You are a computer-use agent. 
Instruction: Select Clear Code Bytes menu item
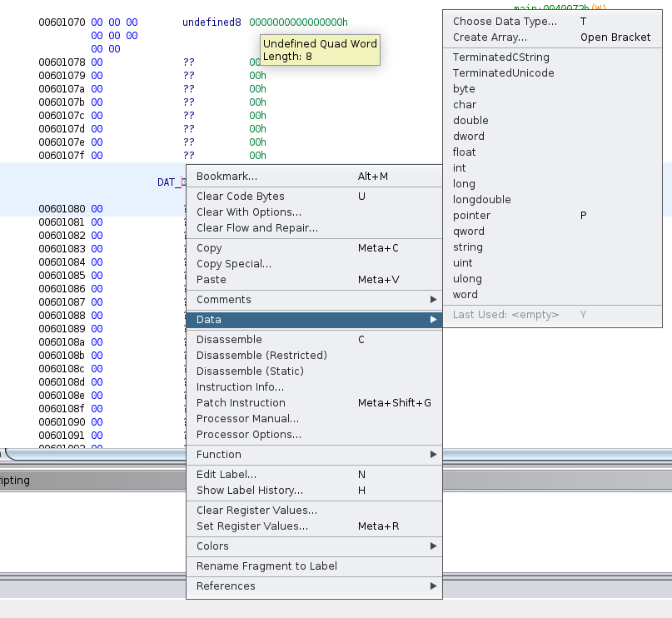[314, 197]
